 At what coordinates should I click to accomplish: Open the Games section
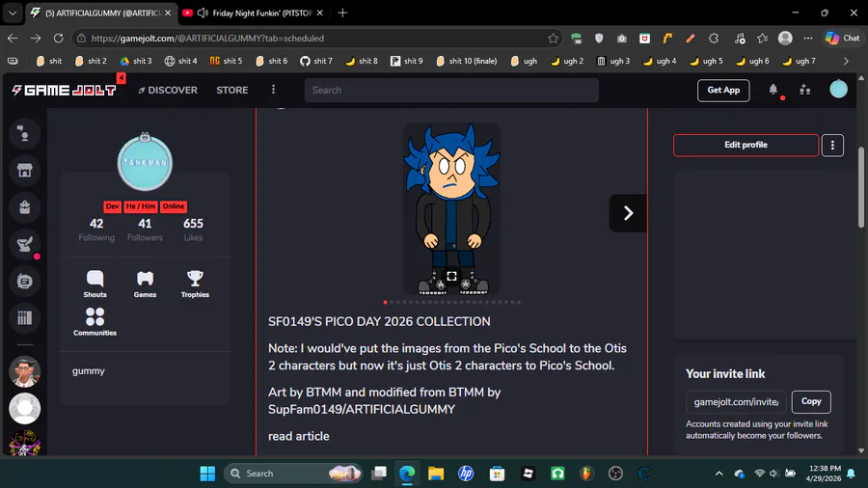point(145,284)
